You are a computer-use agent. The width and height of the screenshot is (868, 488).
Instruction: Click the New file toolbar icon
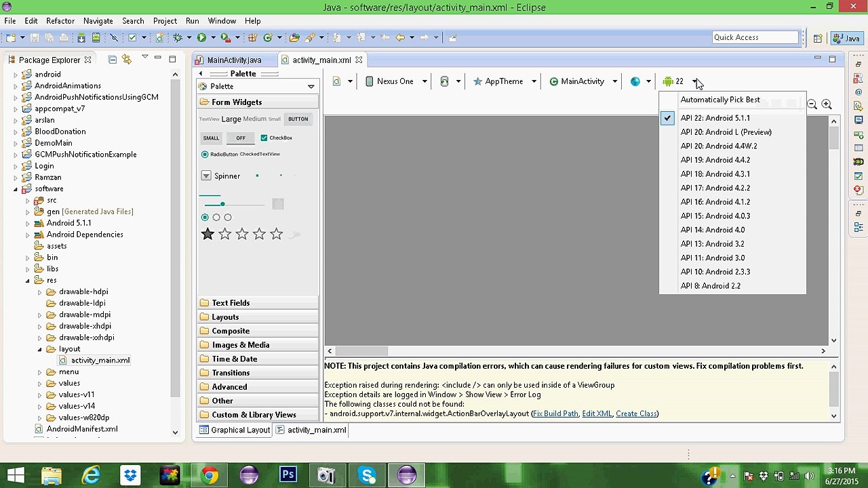tap(11, 38)
